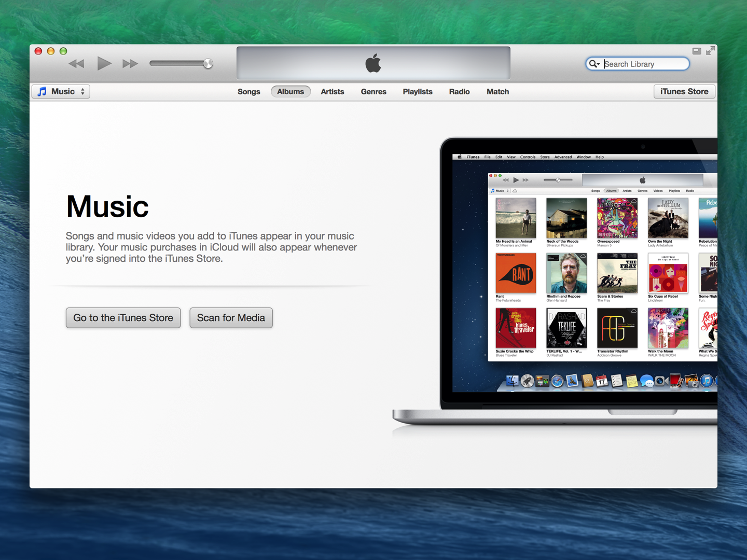The height and width of the screenshot is (560, 747).
Task: Expand the search options arrow
Action: pyautogui.click(x=598, y=64)
